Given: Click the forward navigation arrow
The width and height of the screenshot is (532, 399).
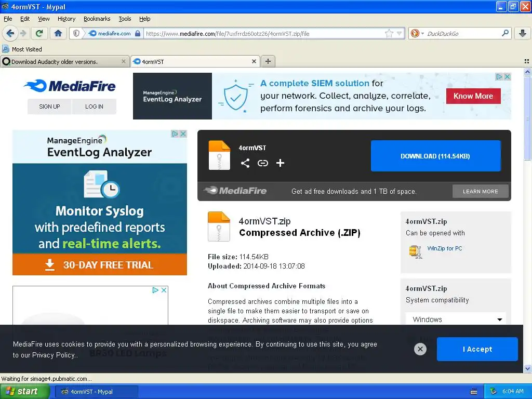Looking at the screenshot, I should pos(23,33).
